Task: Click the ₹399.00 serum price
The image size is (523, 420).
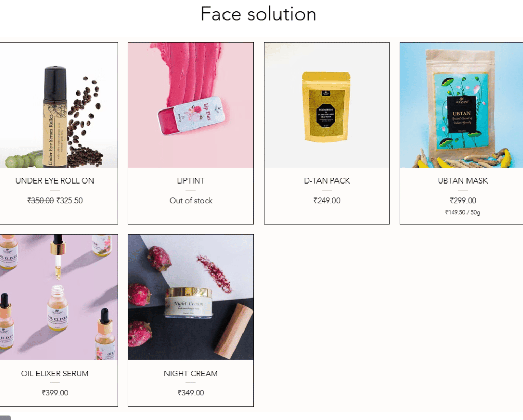Action: [x=54, y=393]
